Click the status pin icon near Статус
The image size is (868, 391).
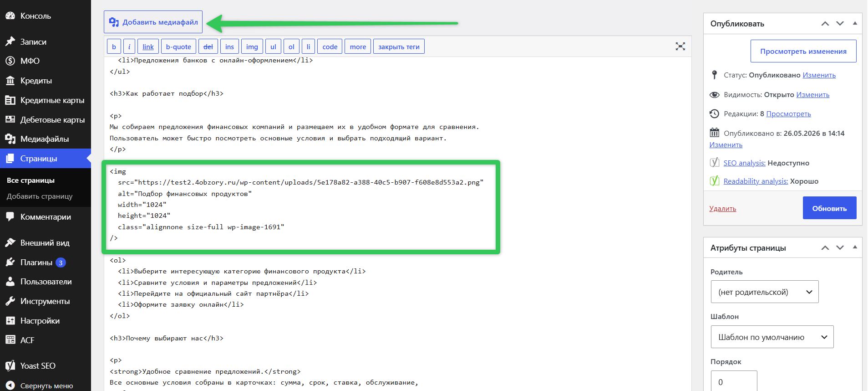click(x=714, y=75)
